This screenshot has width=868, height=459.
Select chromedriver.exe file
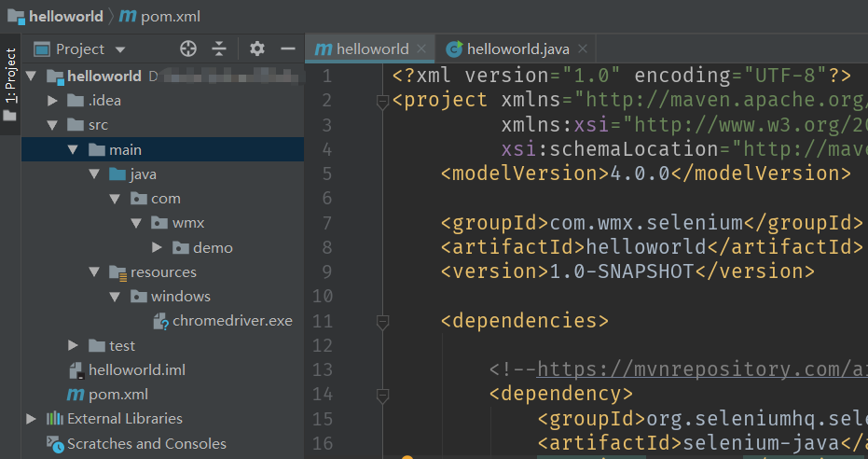(232, 321)
